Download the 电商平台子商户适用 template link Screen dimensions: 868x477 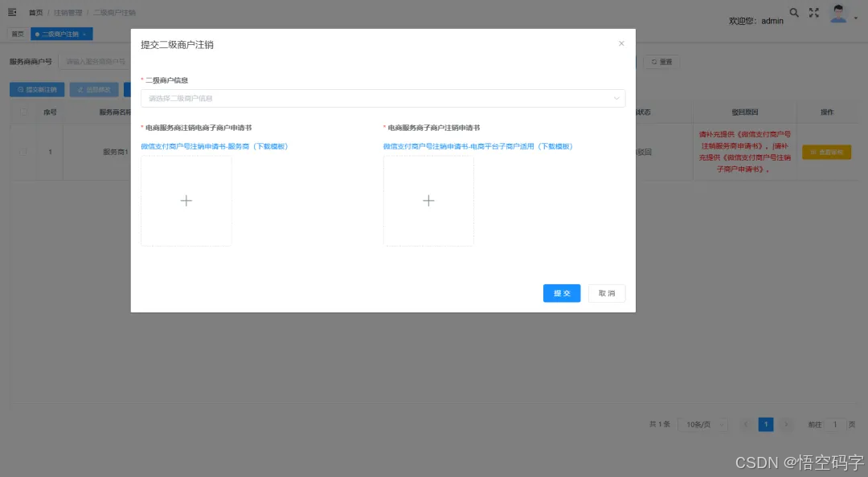click(x=477, y=146)
